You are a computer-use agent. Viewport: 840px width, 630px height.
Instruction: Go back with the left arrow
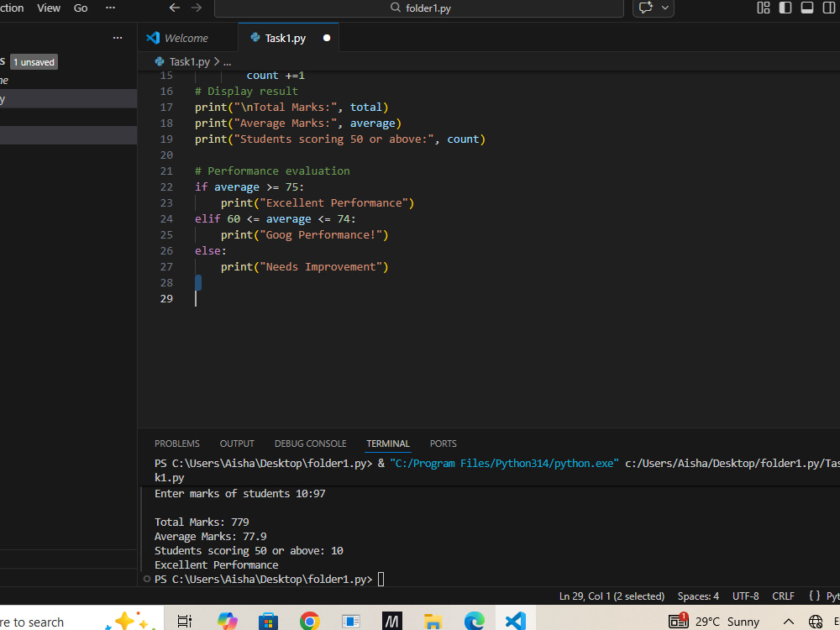[x=175, y=8]
